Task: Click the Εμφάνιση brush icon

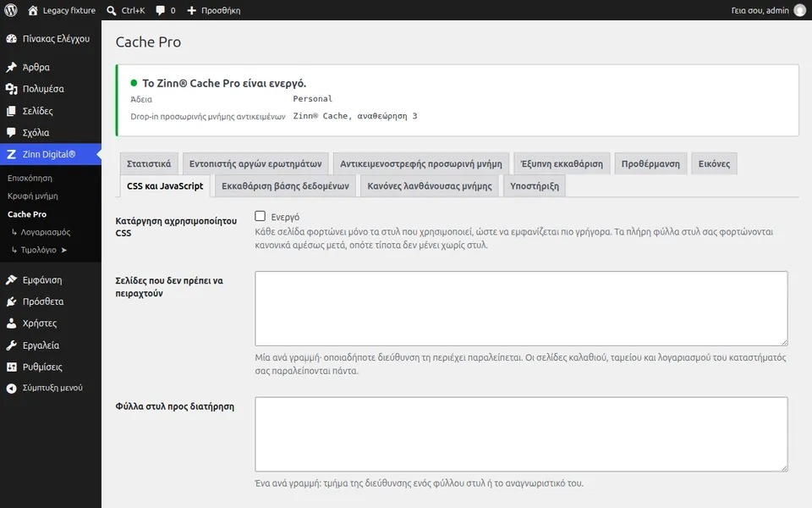Action: (11, 280)
